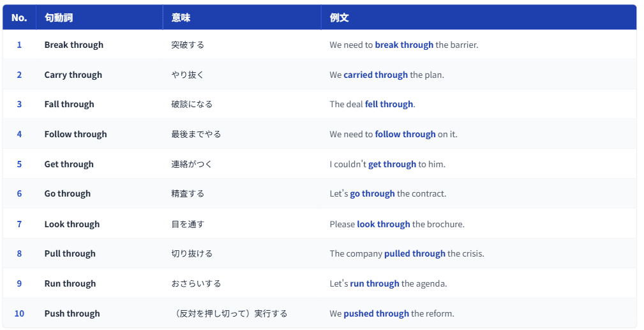Click the No. column header
The image size is (644, 330).
pos(19,18)
